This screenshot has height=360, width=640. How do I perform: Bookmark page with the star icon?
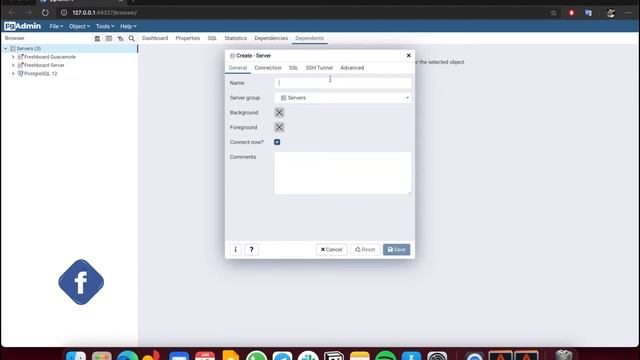tap(553, 13)
